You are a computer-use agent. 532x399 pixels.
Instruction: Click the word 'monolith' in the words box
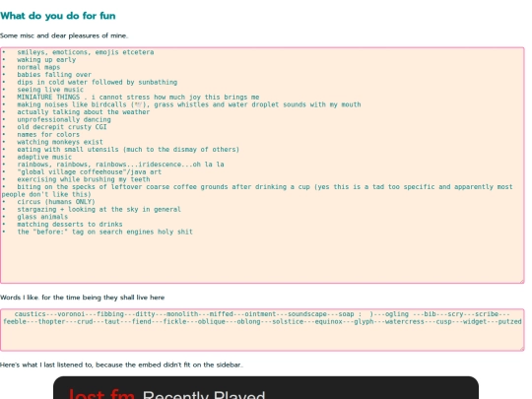click(182, 314)
